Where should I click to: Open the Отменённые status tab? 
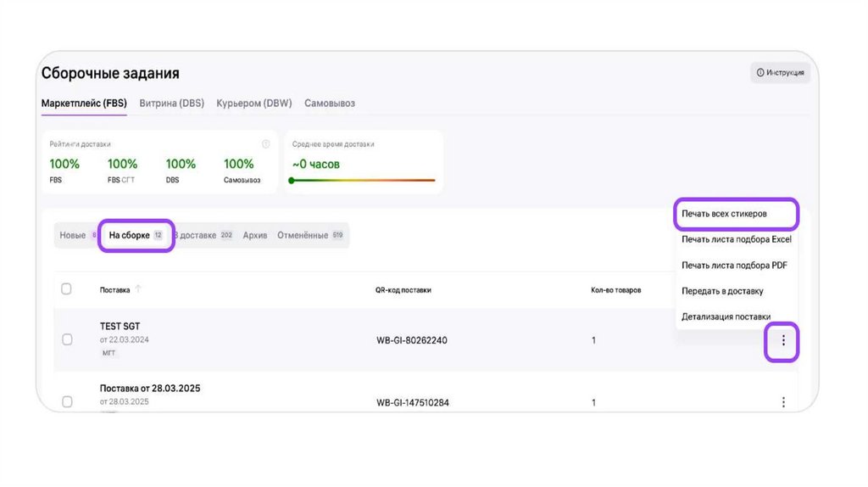point(310,235)
